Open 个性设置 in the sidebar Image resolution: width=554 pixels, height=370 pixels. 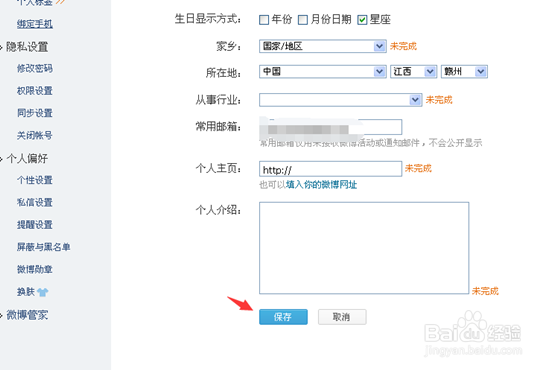35,180
